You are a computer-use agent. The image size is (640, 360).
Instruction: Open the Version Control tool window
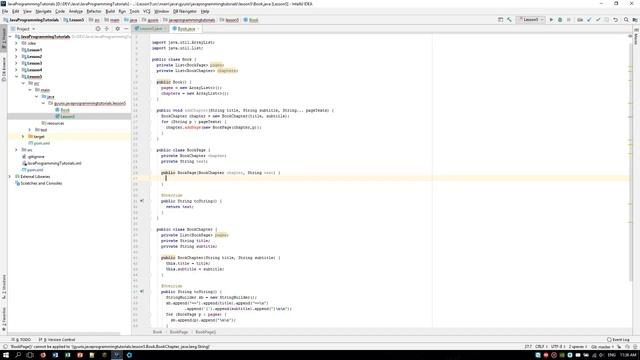(x=57, y=339)
